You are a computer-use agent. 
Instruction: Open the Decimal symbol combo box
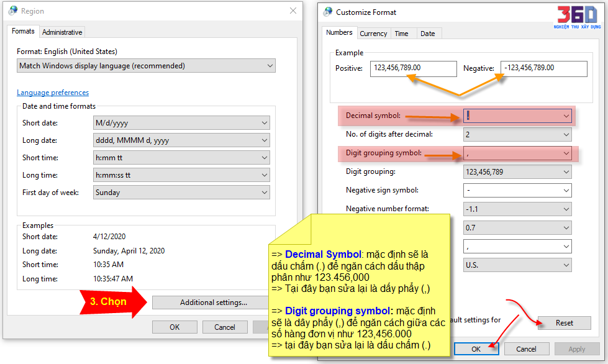(x=517, y=116)
